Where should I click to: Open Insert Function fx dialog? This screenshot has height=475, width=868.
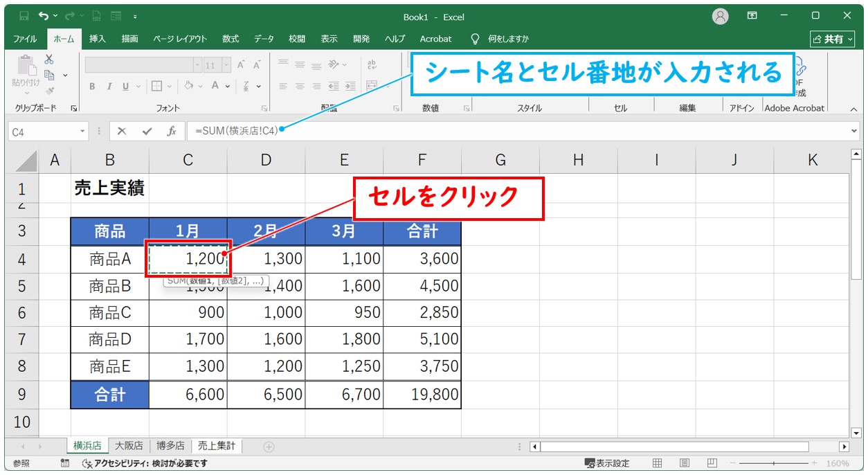[x=171, y=131]
